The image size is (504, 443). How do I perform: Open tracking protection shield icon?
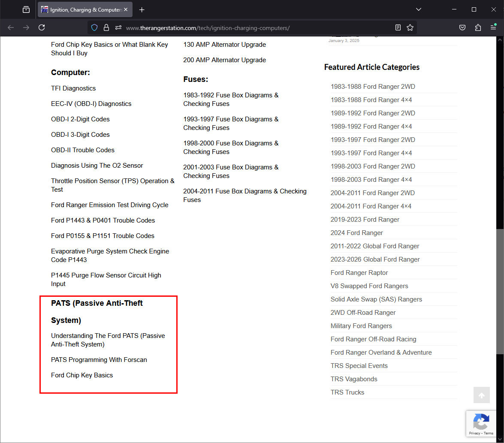94,27
